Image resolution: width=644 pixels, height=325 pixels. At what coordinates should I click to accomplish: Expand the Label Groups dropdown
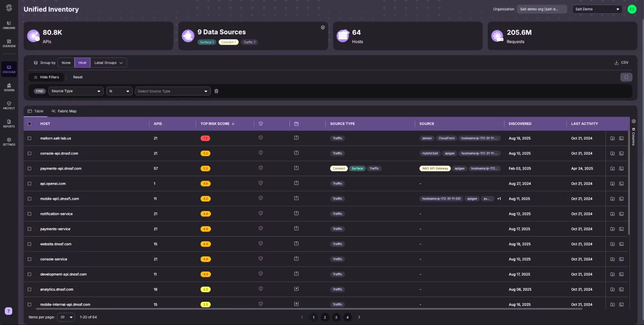click(x=108, y=63)
